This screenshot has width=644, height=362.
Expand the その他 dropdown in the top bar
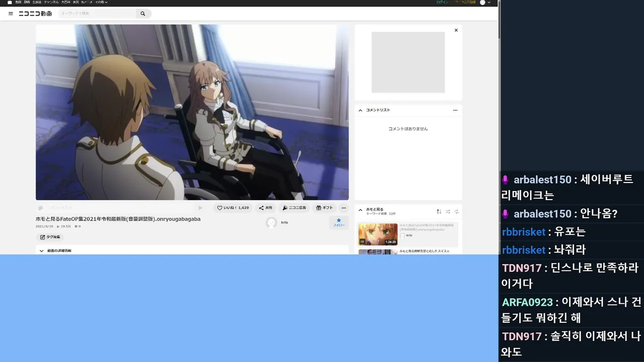point(101,3)
